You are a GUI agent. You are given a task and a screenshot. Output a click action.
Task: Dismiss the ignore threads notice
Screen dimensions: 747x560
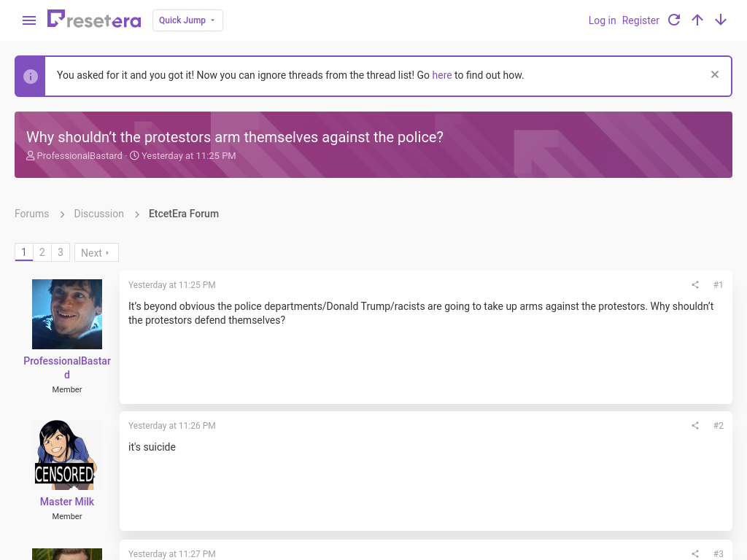715,74
